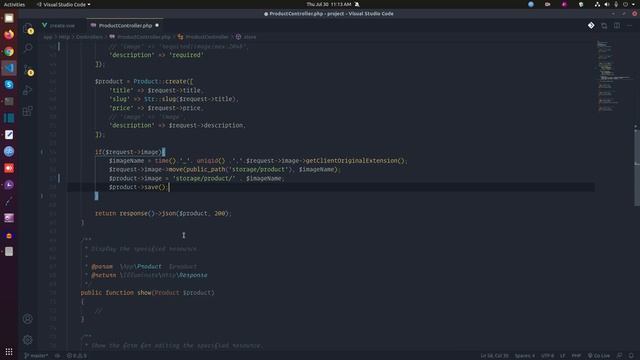
Task: Click the open changes icon in editor toolbar
Action: pos(604,25)
